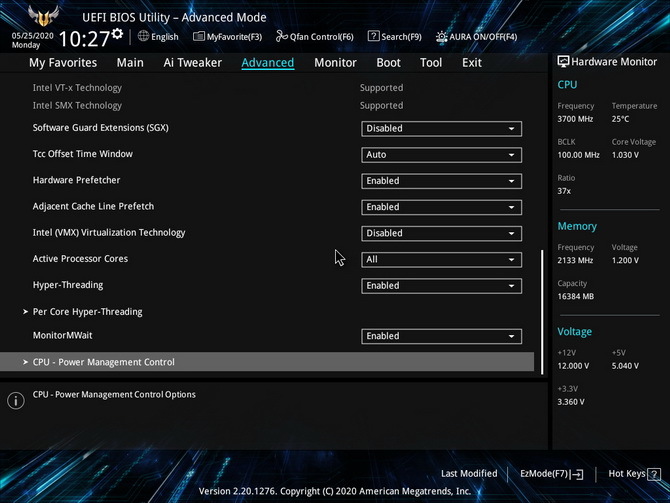Click Intel VT-x Technology label
The height and width of the screenshot is (503, 670).
[77, 88]
